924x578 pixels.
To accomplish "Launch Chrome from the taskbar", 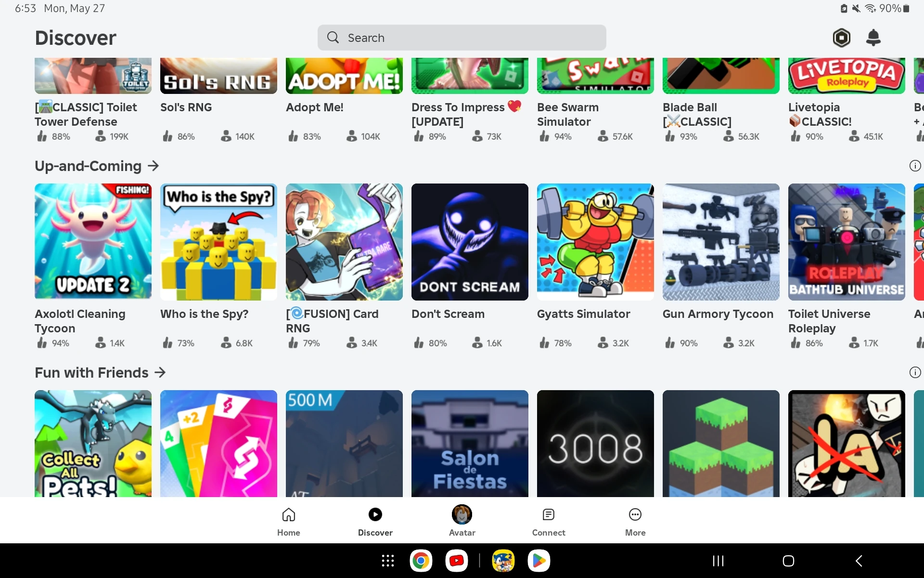I will coord(421,561).
